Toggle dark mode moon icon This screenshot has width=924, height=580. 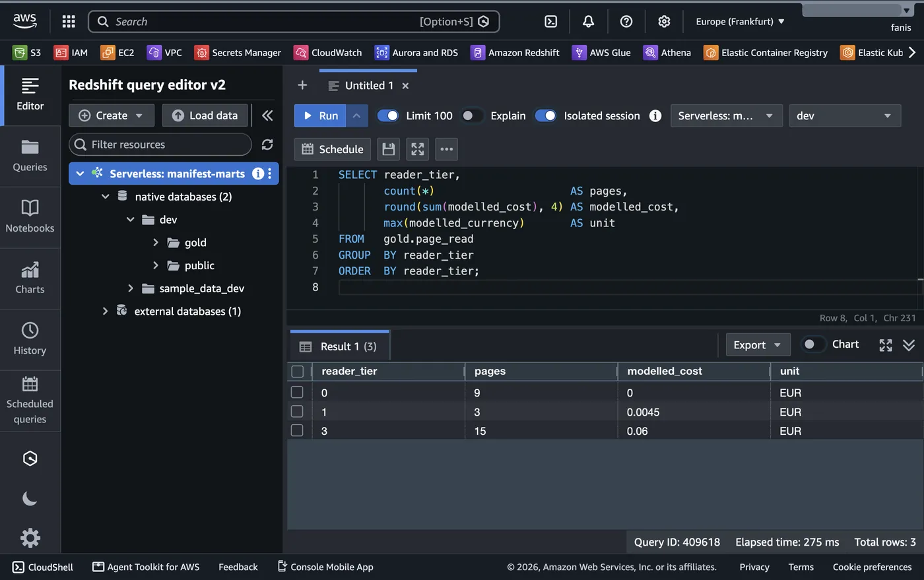click(30, 499)
